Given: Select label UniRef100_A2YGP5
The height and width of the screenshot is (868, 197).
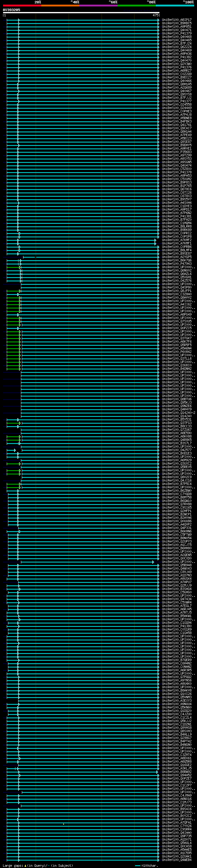Looking at the screenshot, I should pyautogui.click(x=176, y=257).
